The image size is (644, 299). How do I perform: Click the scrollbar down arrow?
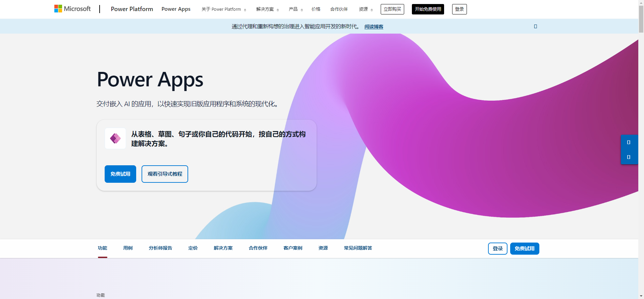click(x=641, y=296)
